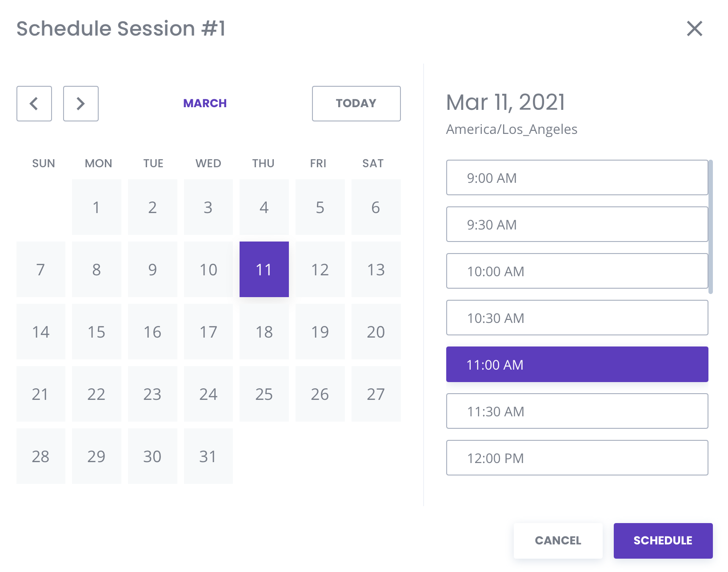Click the MARCH month label
Screen dimensions: 728x572
click(x=205, y=104)
